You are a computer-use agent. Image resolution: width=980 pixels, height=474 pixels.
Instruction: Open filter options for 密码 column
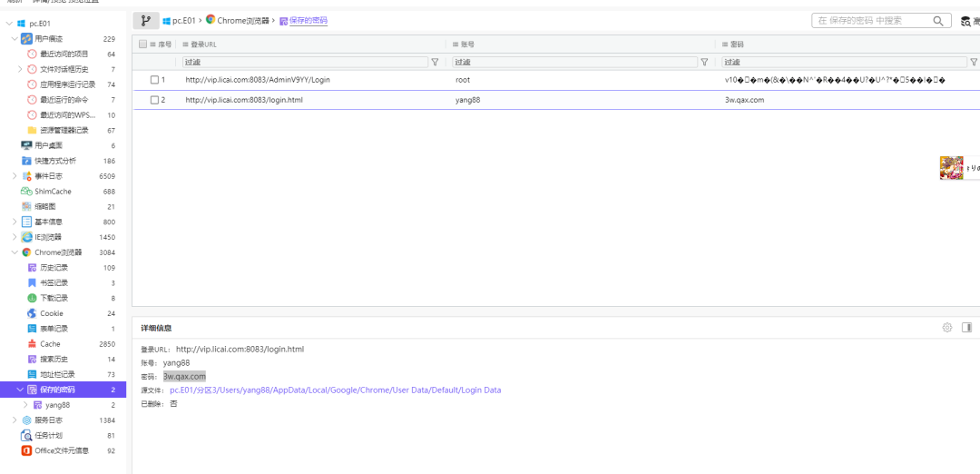(973, 62)
